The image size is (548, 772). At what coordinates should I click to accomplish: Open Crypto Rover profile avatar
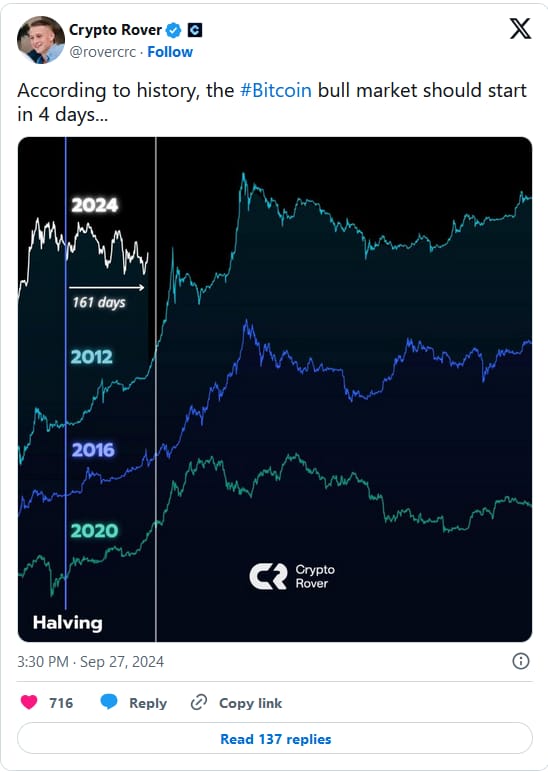click(41, 40)
